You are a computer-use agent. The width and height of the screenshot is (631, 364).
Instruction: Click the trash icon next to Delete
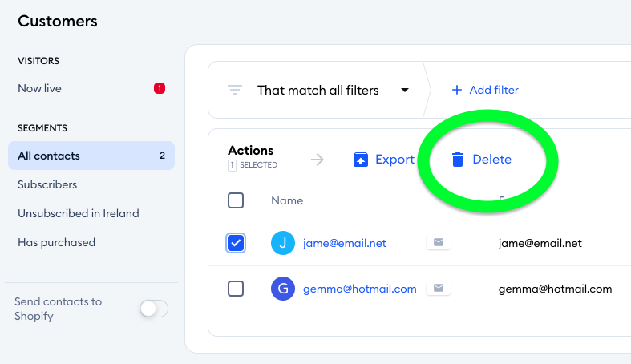click(x=458, y=160)
